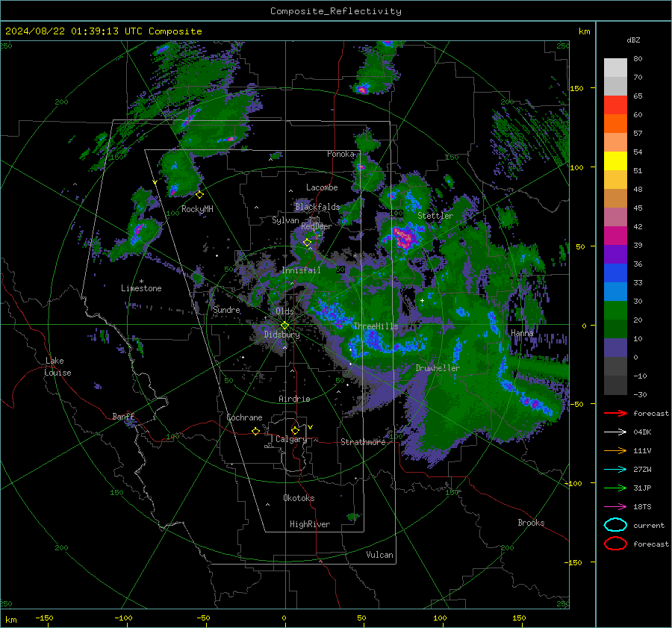The width and height of the screenshot is (672, 628).
Task: Click the bright green 20-30 dBZ swatch
Action: click(x=615, y=311)
